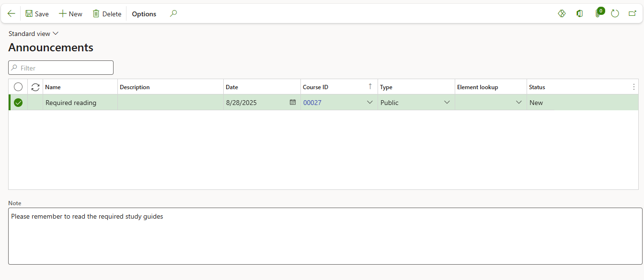This screenshot has height=280, width=644.
Task: Refresh the page using the toolbar icon
Action: click(x=615, y=14)
